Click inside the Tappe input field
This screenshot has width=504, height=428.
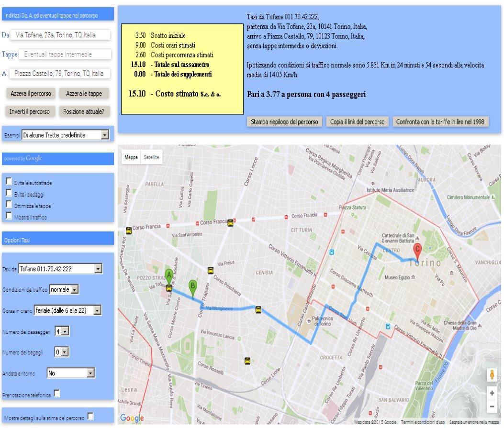click(x=66, y=54)
